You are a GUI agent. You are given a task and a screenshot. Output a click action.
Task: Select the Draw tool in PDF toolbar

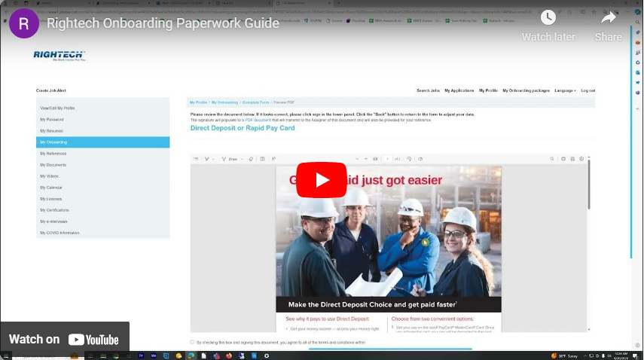click(230, 159)
